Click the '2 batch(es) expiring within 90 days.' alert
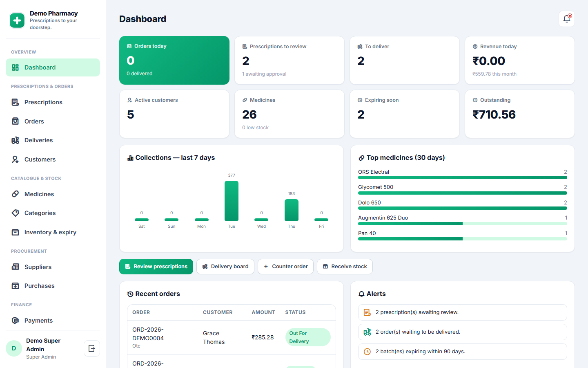Viewport: 588px width, 368px height. (463, 352)
